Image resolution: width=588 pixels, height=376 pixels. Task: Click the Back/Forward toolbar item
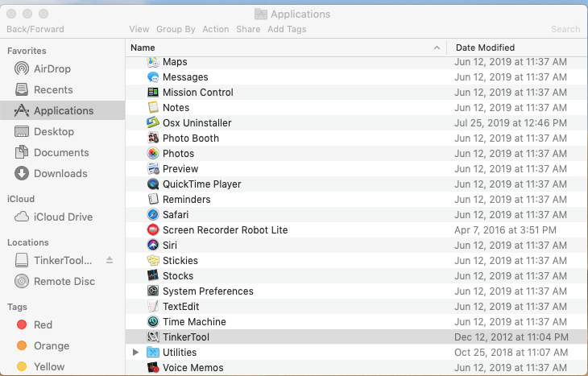tap(35, 29)
